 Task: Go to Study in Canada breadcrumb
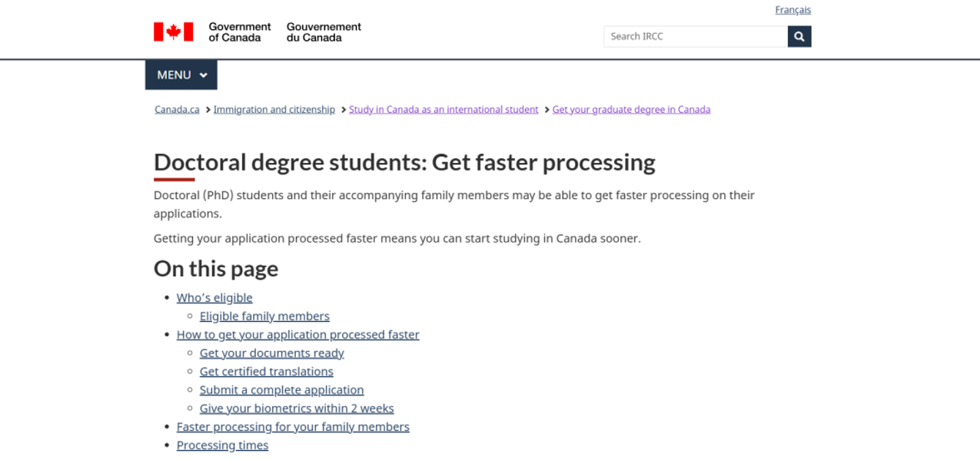[x=443, y=110]
